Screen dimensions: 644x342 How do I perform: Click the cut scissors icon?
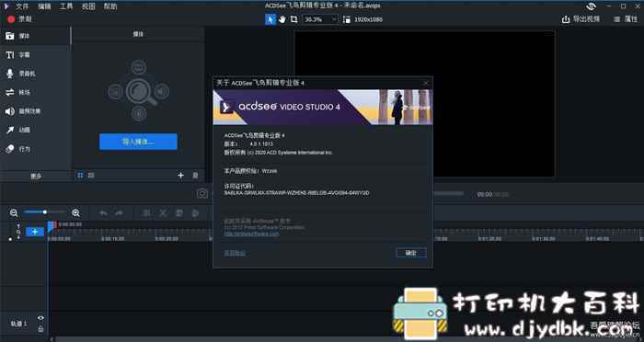[163, 213]
